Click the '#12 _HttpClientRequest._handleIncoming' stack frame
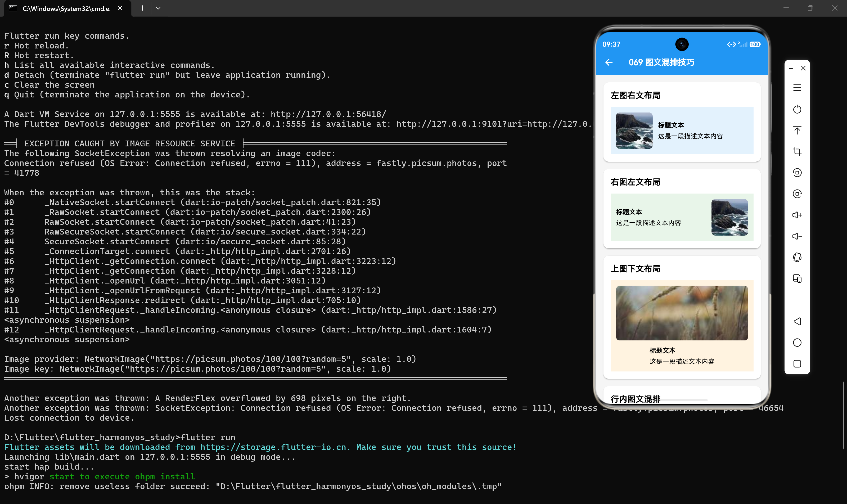 [248, 330]
